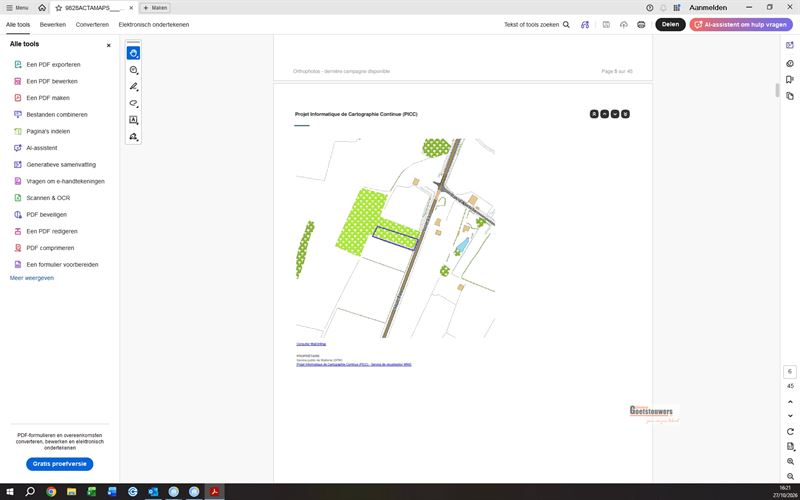Screen dimensions: 800x500
Task: Open Generatieve samenvatting tool
Action: [60, 165]
